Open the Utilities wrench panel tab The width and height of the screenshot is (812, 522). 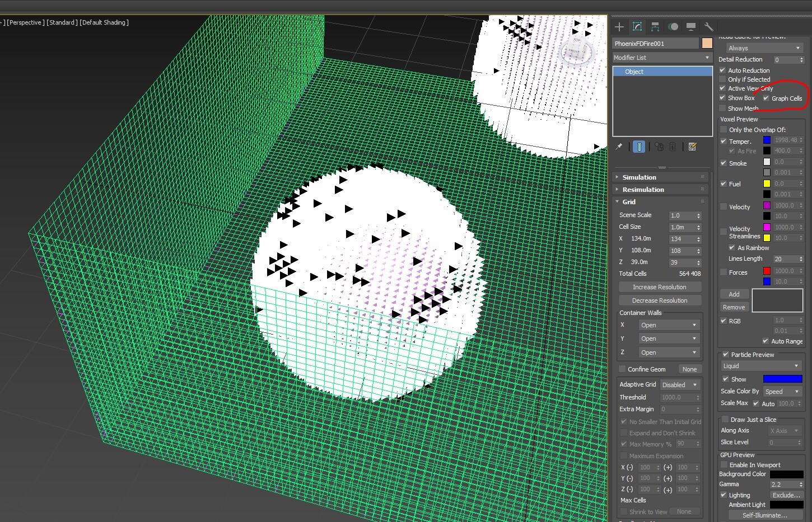point(709,27)
